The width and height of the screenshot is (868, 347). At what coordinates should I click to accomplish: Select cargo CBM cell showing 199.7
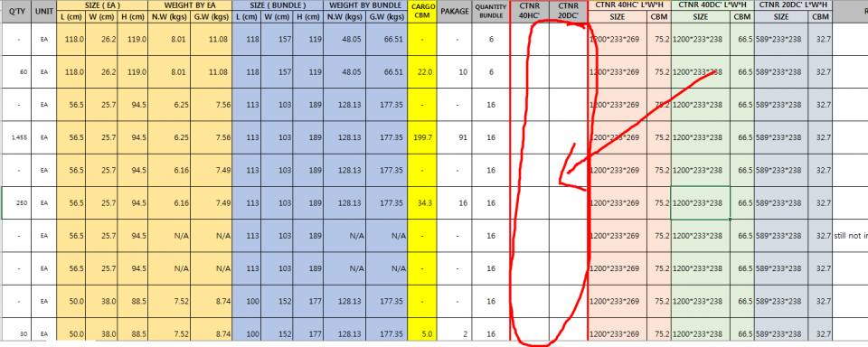422,137
